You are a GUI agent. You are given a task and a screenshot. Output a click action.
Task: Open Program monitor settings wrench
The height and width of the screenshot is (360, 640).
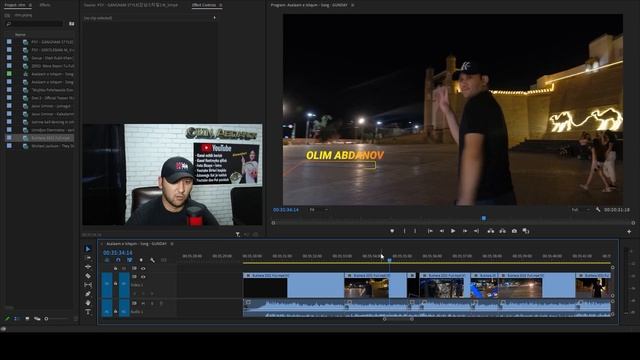tap(598, 209)
